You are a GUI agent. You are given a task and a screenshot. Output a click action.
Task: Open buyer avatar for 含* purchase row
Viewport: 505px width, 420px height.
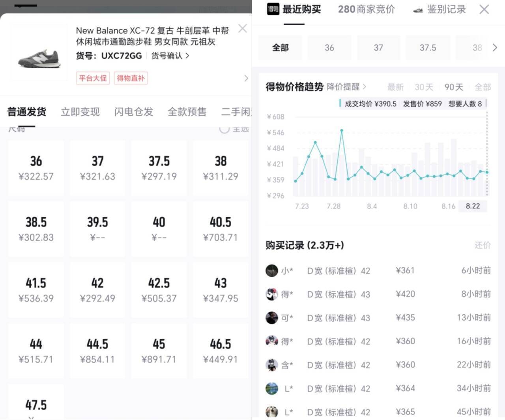coord(272,365)
